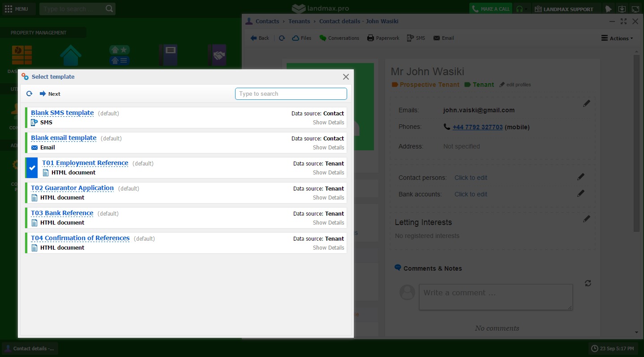Screen dimensions: 644x357
Task: Select the Blank email template row icon
Action: (x=34, y=148)
